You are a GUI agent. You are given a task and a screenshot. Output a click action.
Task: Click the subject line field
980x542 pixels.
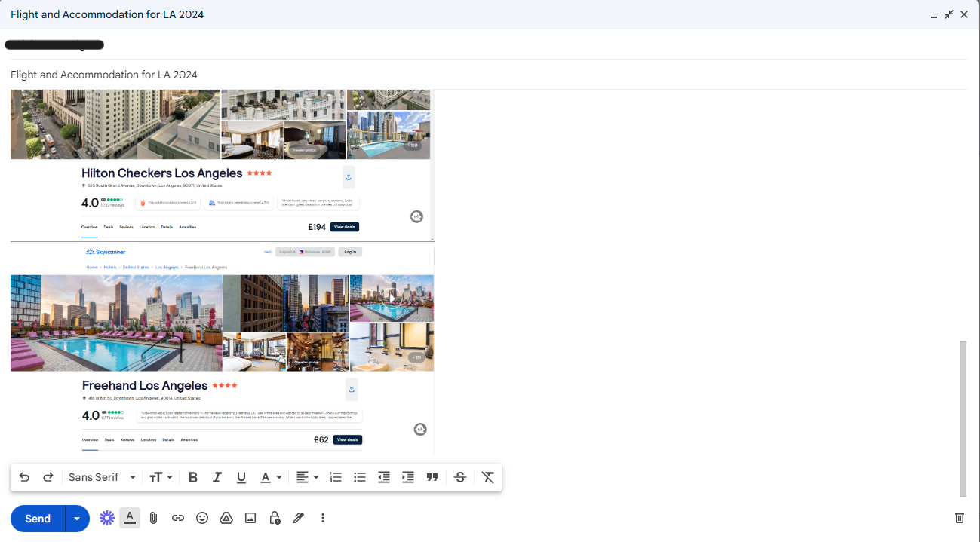coord(489,75)
